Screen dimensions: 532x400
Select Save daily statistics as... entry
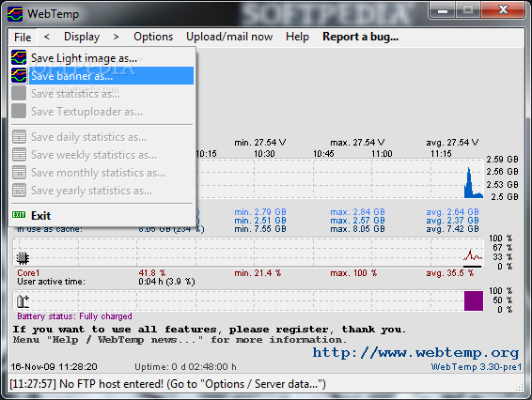(x=102, y=137)
